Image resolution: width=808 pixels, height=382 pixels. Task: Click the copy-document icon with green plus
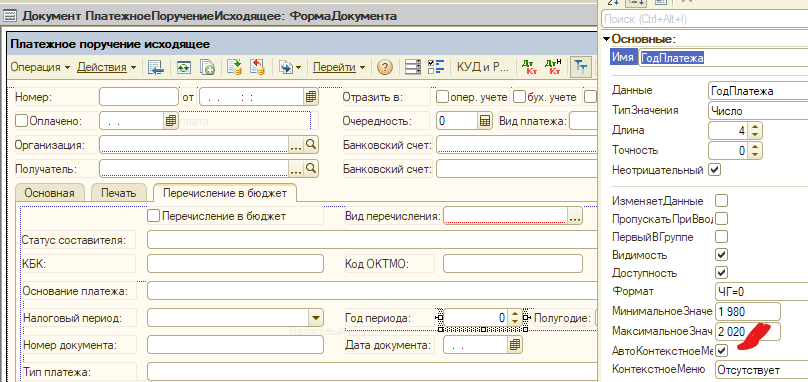[x=208, y=67]
